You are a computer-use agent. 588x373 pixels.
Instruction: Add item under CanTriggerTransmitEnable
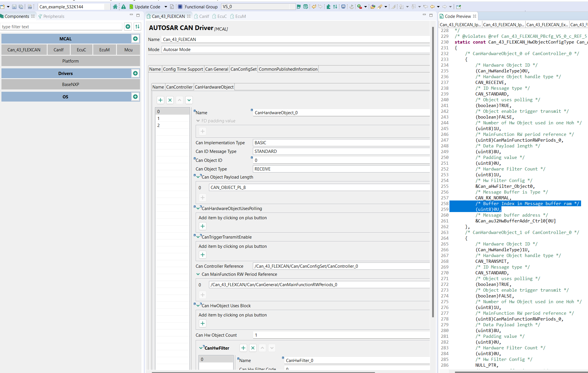[x=203, y=255]
